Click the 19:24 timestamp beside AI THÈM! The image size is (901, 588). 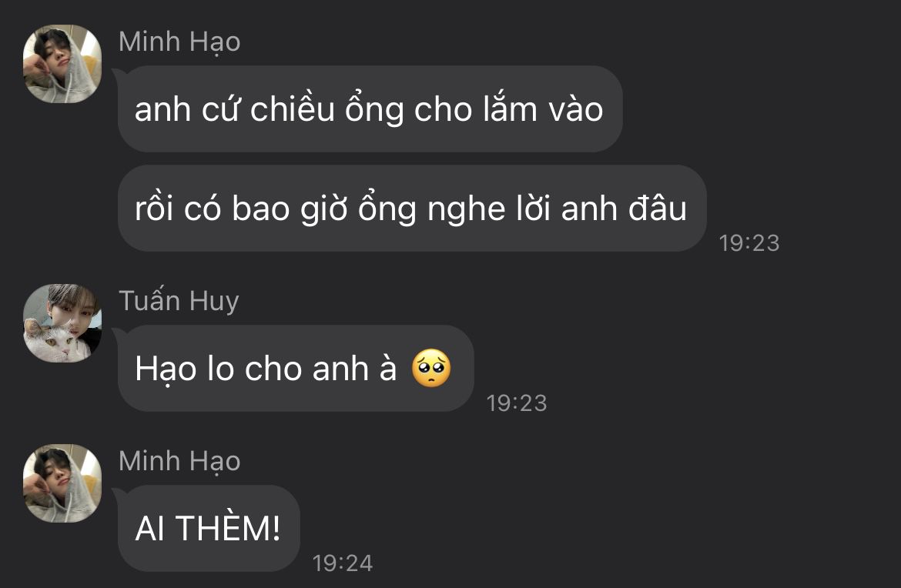click(x=343, y=563)
